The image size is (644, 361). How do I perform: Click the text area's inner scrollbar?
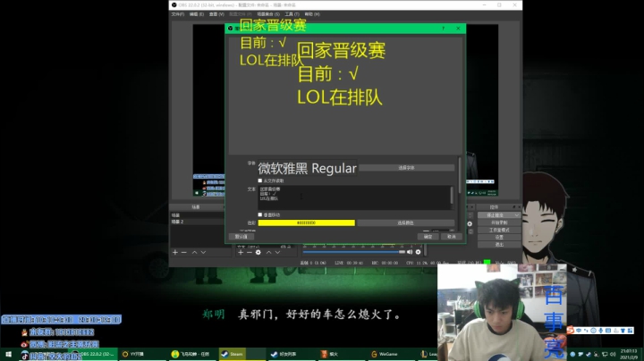coord(452,195)
